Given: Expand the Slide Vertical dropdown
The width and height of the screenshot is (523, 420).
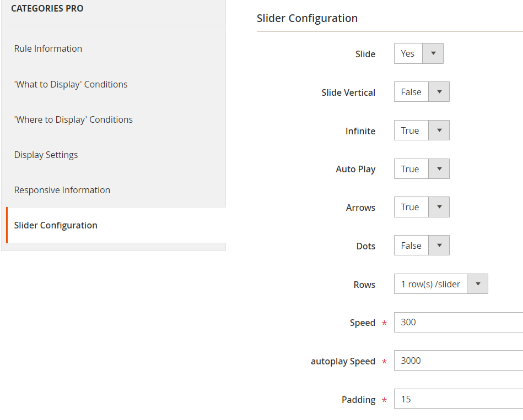Looking at the screenshot, I should click(422, 92).
